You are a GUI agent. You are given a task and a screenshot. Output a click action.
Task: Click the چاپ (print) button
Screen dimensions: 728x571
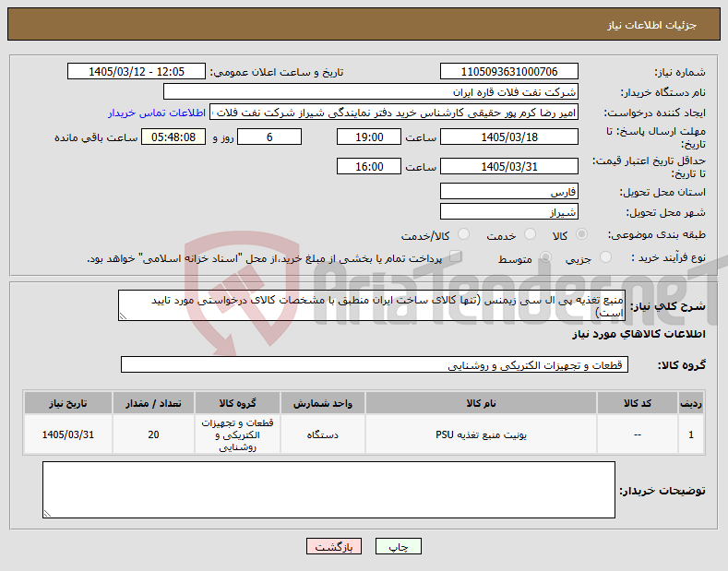click(398, 546)
